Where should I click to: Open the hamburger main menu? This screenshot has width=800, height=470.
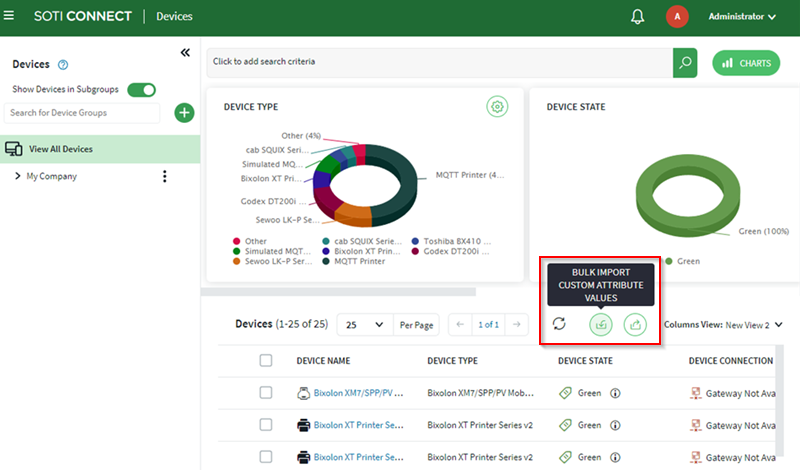pos(9,16)
